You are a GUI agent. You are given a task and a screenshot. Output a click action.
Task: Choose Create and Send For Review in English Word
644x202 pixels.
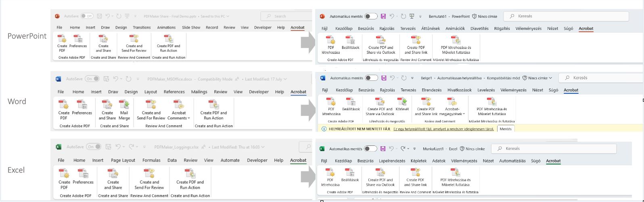[x=151, y=110]
